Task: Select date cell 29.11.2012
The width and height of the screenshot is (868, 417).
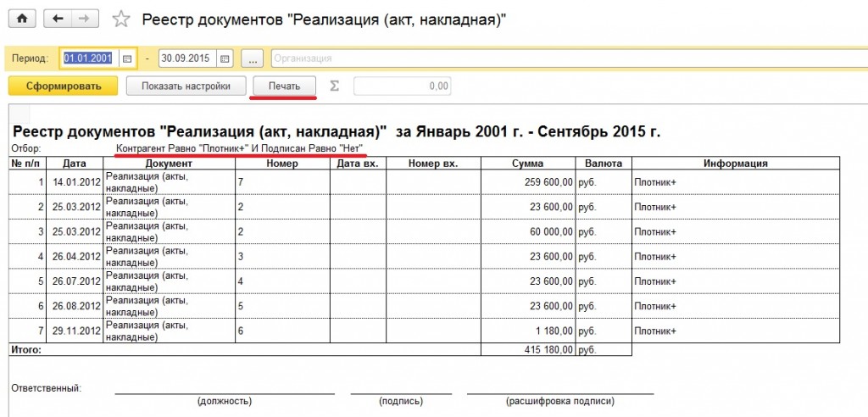Action: (x=75, y=331)
